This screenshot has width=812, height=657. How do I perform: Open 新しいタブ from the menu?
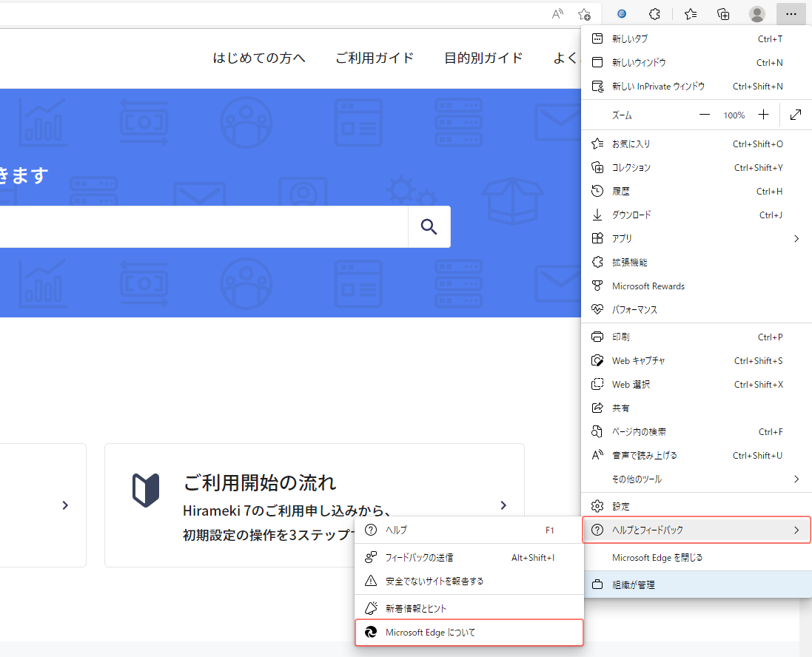tap(697, 38)
